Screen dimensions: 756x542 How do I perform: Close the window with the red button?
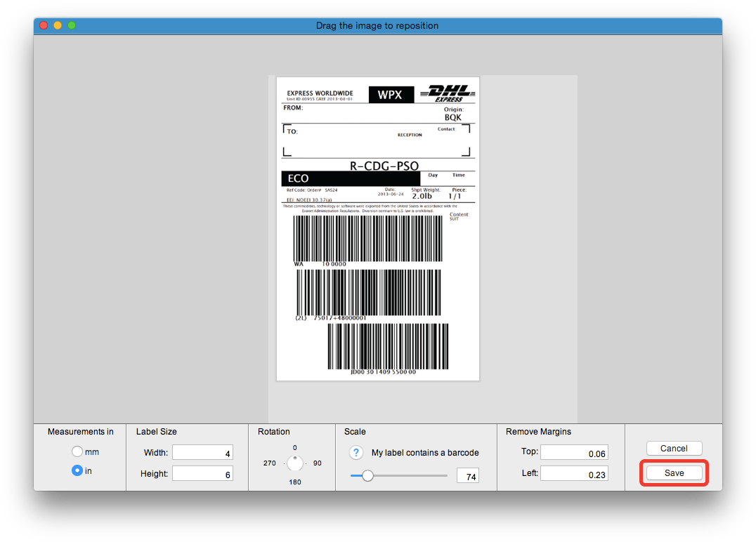tap(44, 25)
